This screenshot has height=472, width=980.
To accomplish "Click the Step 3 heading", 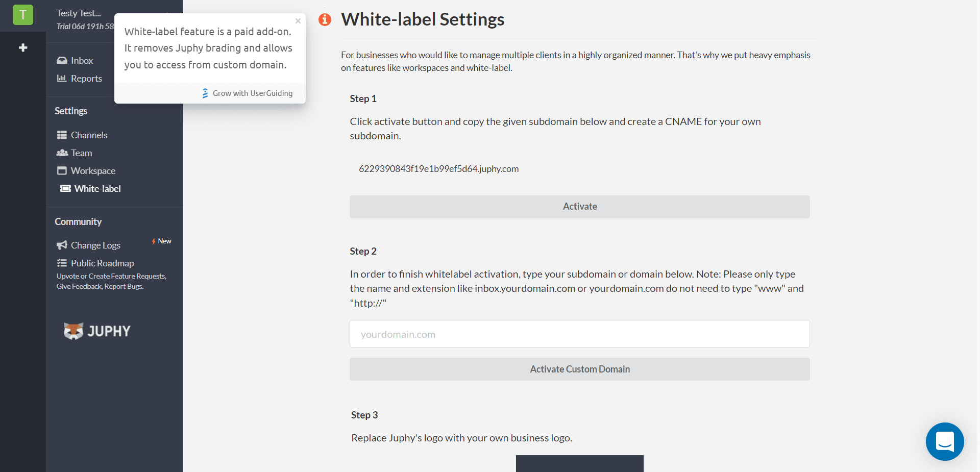I will tap(364, 415).
